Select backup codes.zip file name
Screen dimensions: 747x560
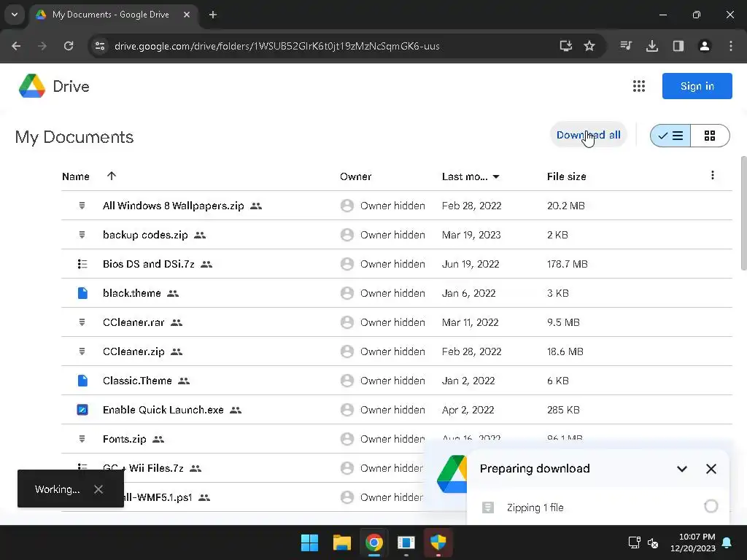[x=145, y=235]
